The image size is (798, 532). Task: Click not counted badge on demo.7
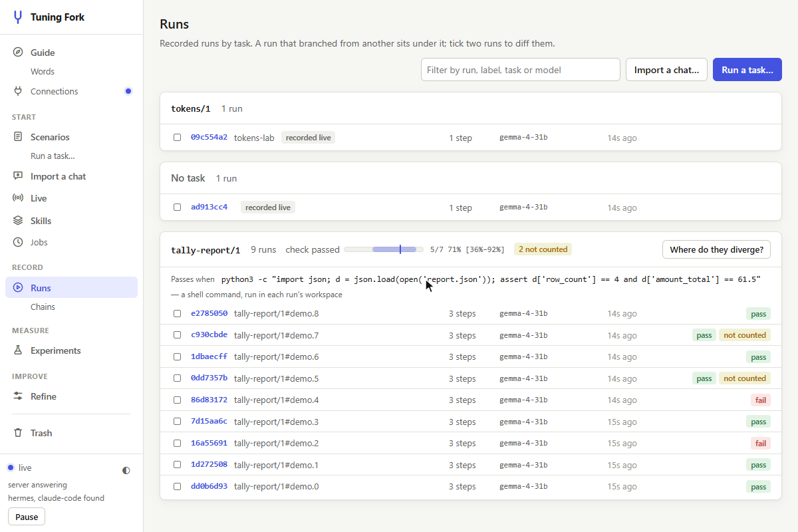click(745, 335)
